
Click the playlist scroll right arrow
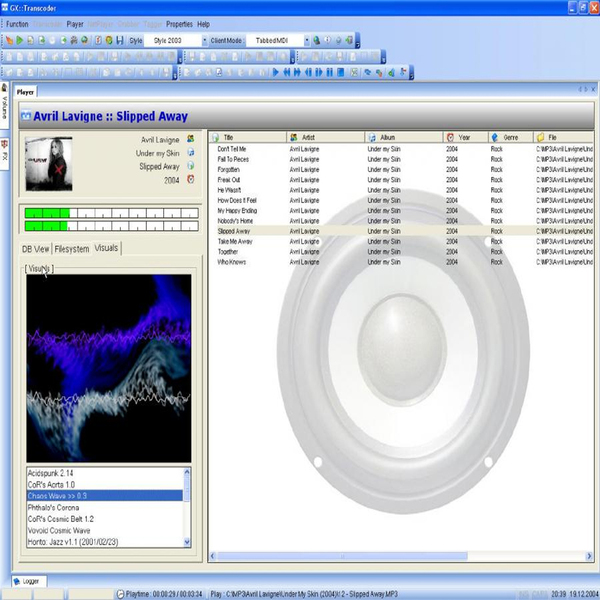(589, 556)
